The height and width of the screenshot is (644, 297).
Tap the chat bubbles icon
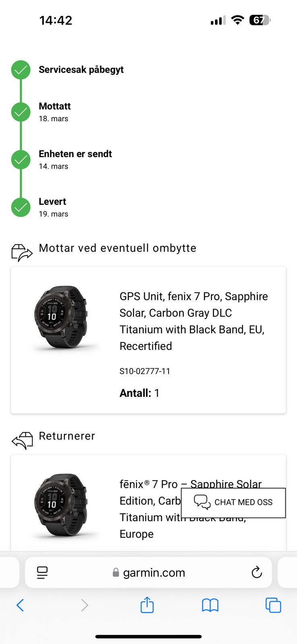pos(202,502)
